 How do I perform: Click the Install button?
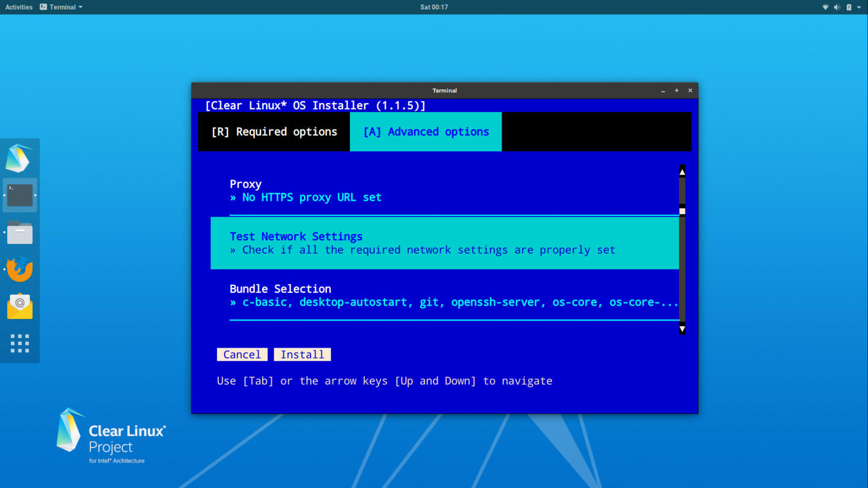(303, 354)
